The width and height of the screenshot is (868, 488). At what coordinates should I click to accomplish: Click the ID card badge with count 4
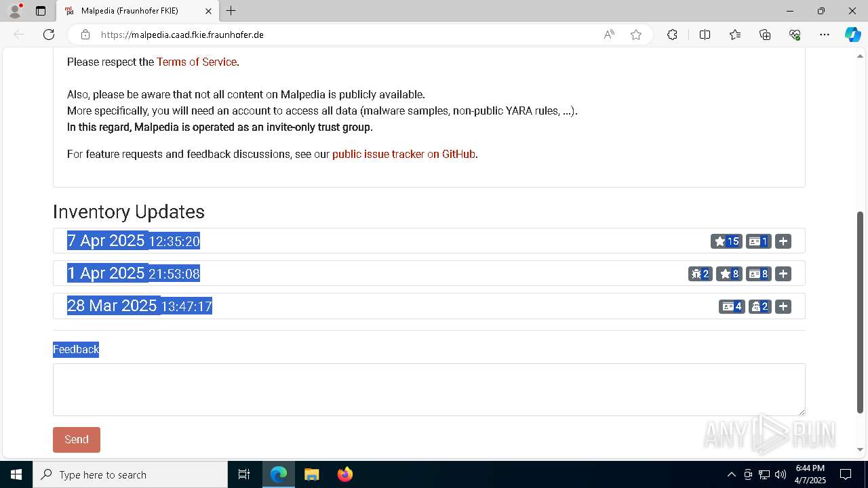(732, 306)
